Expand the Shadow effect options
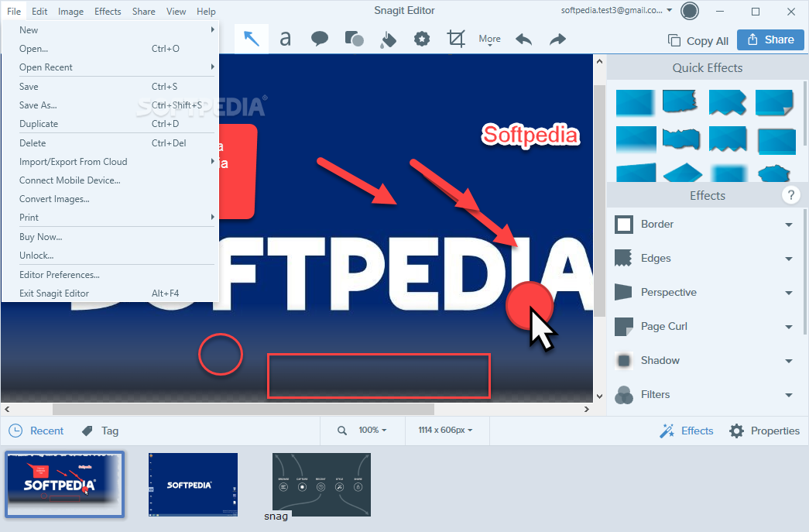 pyautogui.click(x=788, y=361)
